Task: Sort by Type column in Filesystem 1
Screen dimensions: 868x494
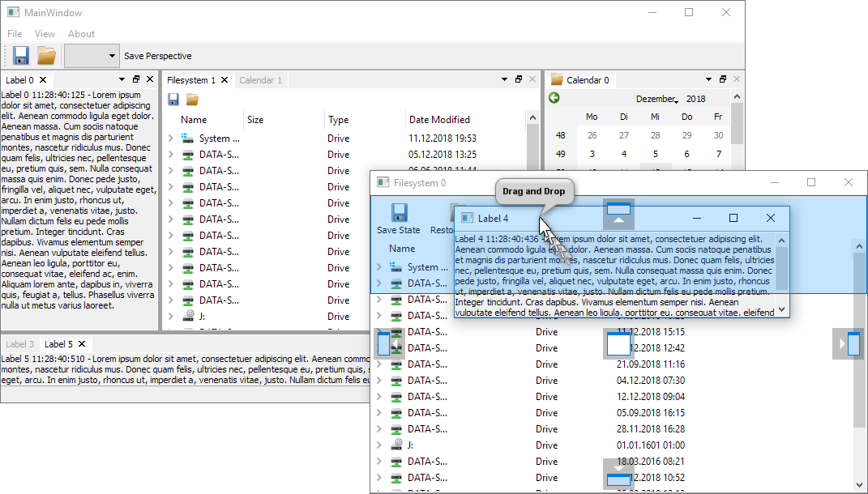Action: 338,120
